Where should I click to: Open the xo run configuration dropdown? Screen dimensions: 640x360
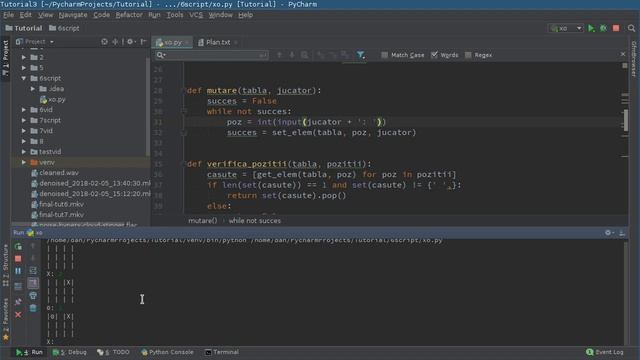[x=566, y=28]
